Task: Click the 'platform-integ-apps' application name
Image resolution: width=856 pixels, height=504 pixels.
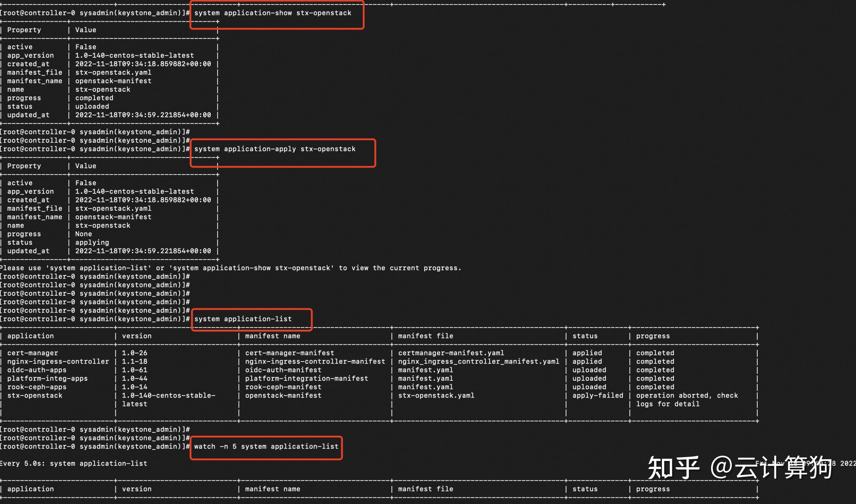Action: [x=48, y=379]
